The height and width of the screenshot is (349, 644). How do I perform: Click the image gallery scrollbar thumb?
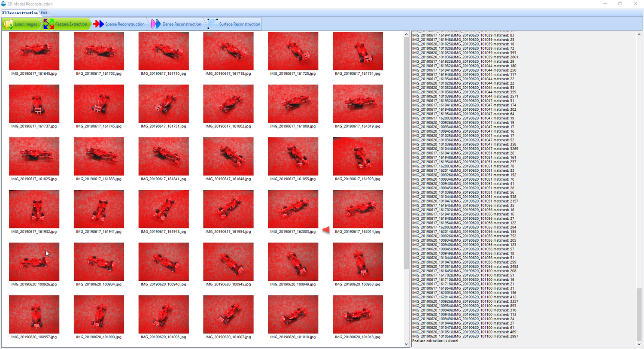click(407, 154)
